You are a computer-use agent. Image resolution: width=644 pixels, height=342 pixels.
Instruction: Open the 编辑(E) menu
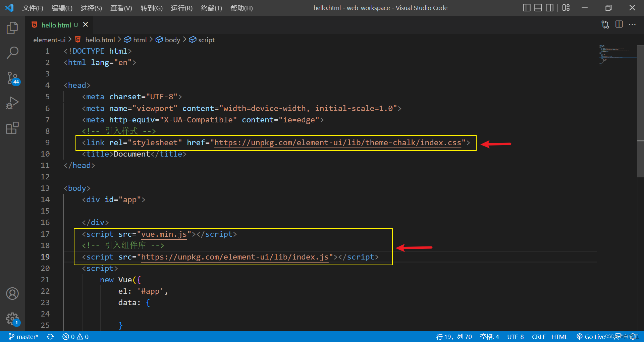[62, 8]
